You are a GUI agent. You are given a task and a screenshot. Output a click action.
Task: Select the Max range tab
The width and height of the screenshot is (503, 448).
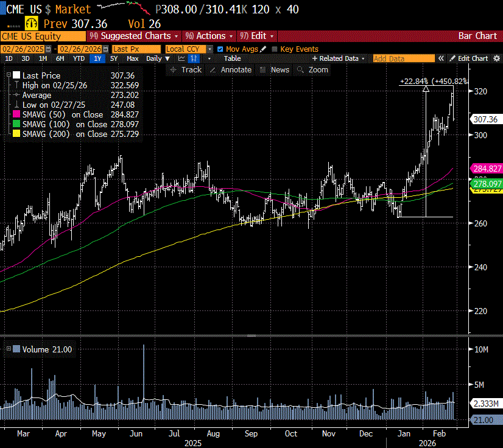coord(133,58)
